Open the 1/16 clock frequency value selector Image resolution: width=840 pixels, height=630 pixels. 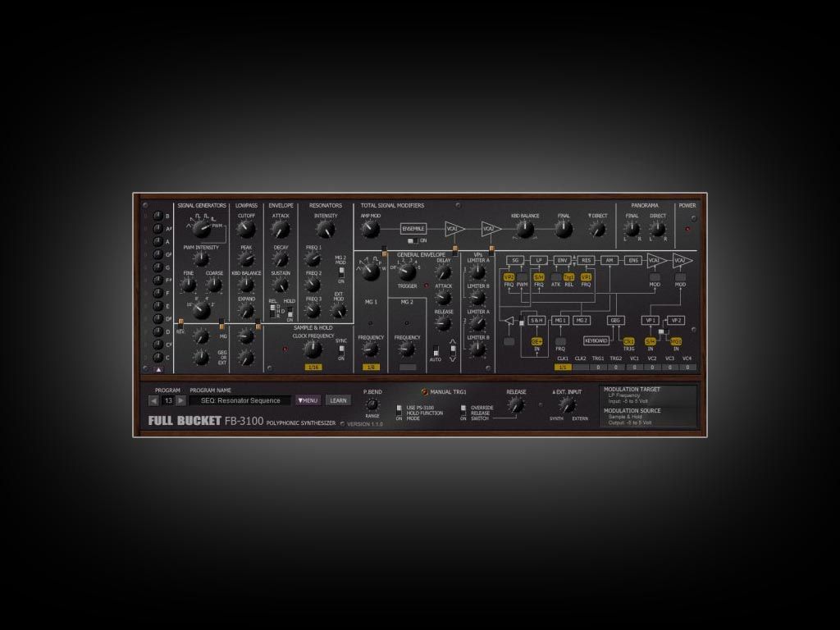click(x=313, y=367)
